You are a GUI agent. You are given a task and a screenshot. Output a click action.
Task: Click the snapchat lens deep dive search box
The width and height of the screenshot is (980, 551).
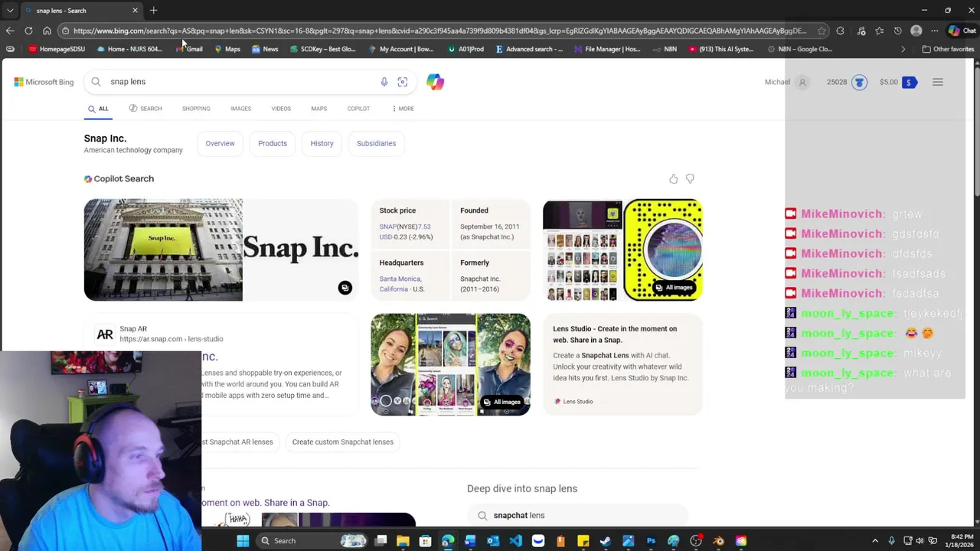point(577,515)
